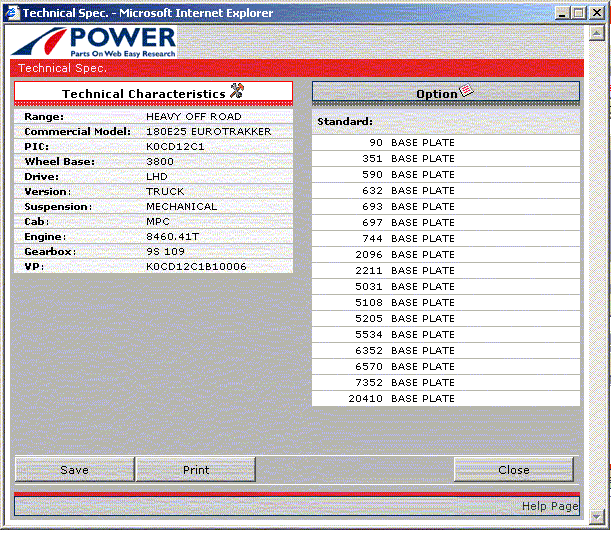The height and width of the screenshot is (534, 611).
Task: Select the 2096 BASE PLATE row
Action: point(446,255)
